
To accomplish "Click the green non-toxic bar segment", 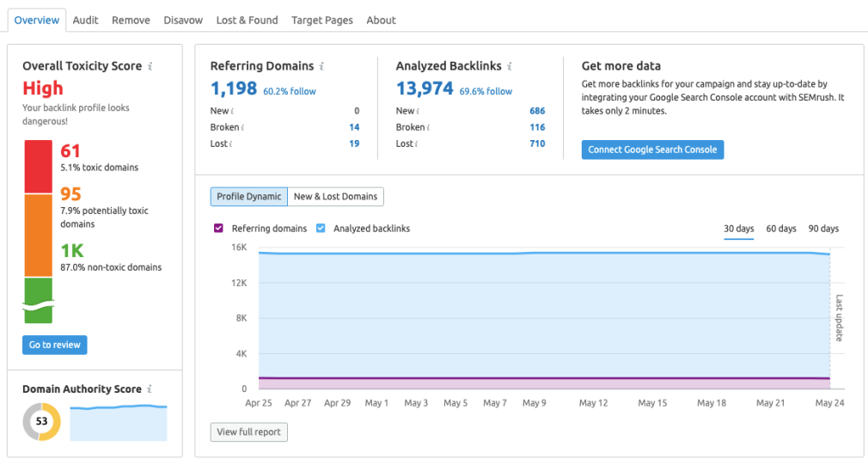I will click(x=38, y=301).
